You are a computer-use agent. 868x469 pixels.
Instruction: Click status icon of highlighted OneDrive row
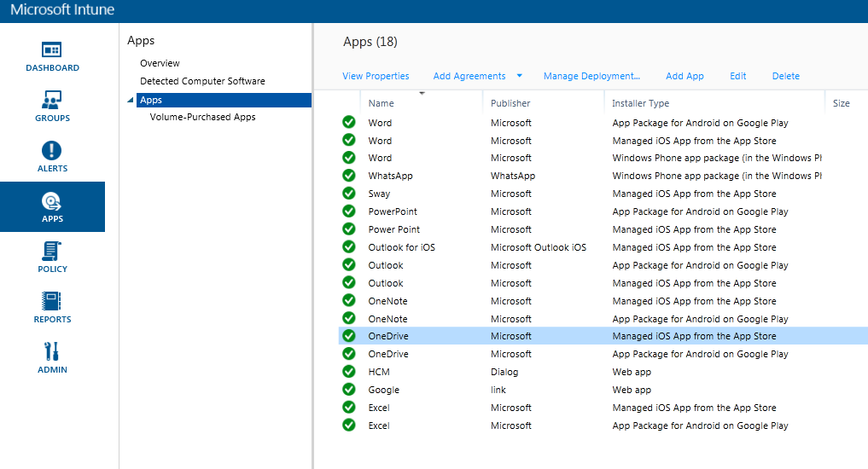click(x=349, y=335)
